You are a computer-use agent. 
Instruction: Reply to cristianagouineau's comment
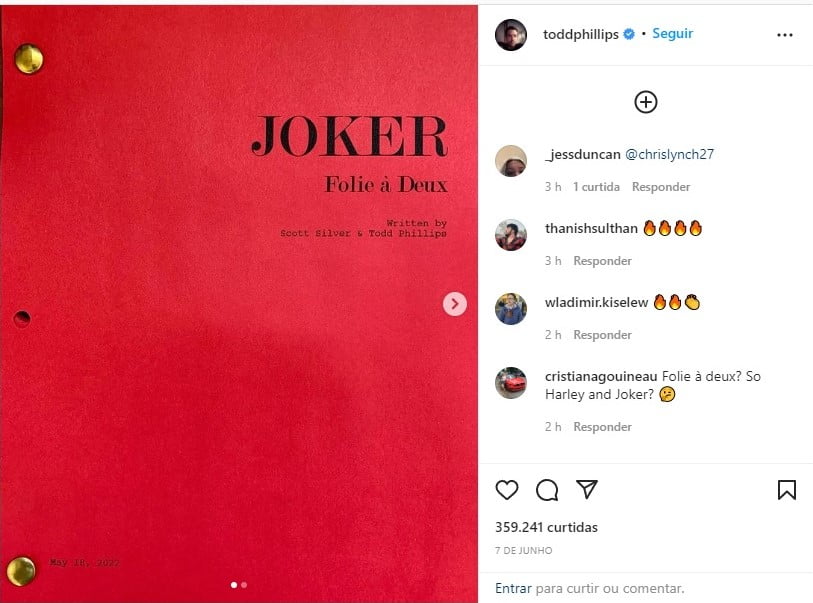pos(602,427)
